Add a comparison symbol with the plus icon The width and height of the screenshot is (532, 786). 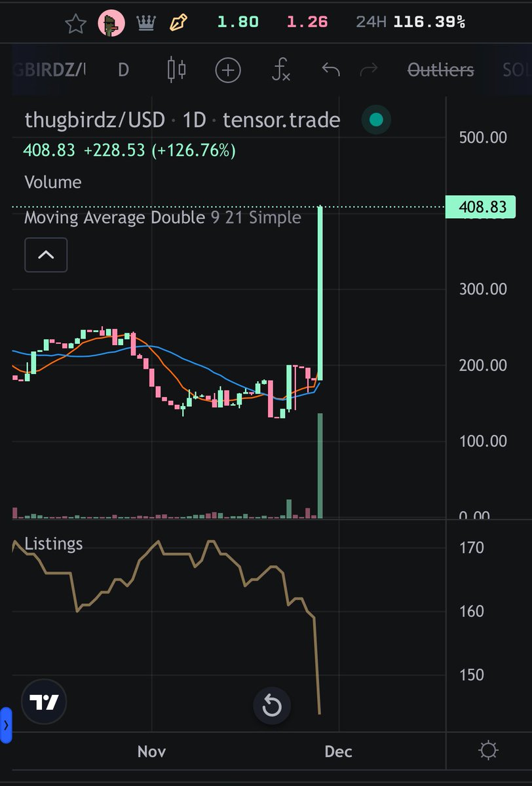[x=228, y=70]
